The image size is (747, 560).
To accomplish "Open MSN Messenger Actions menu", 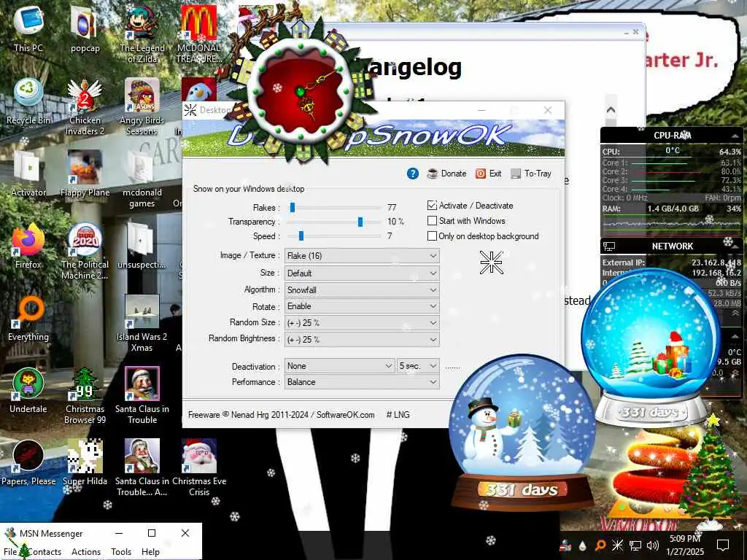I will click(86, 552).
